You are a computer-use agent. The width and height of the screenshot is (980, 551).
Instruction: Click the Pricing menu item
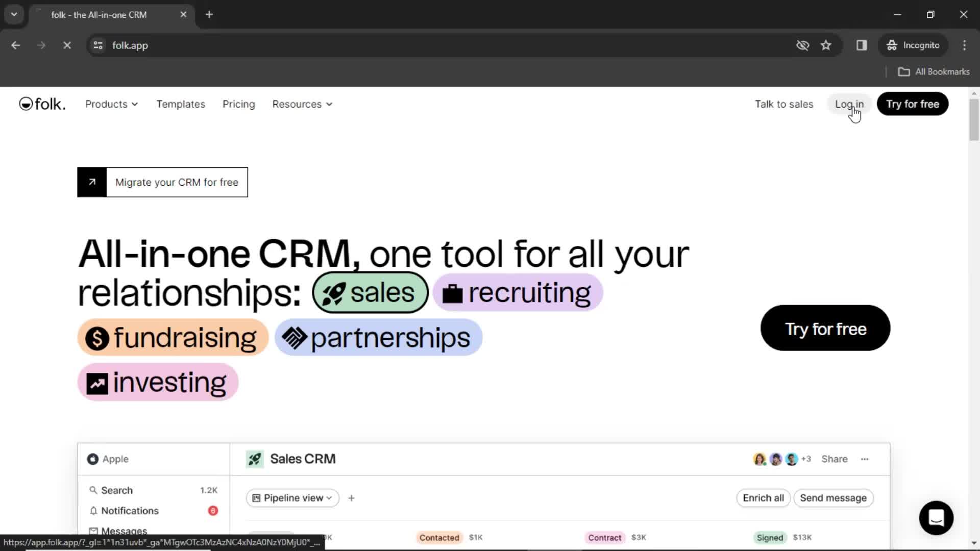[x=238, y=104]
